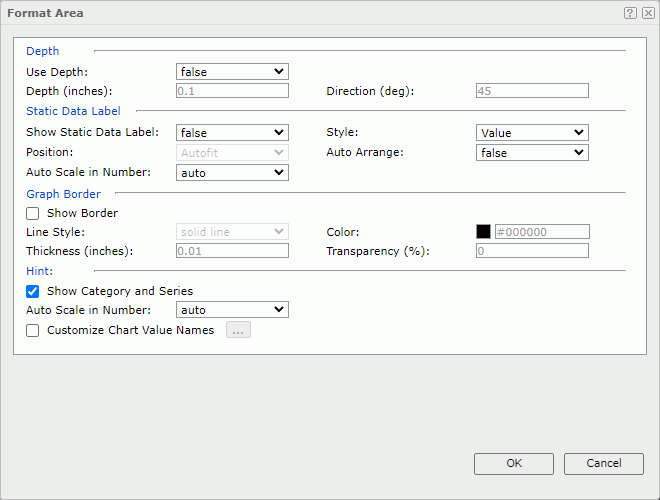Open the ellipsis button for chart value names
660x500 pixels.
click(x=238, y=330)
